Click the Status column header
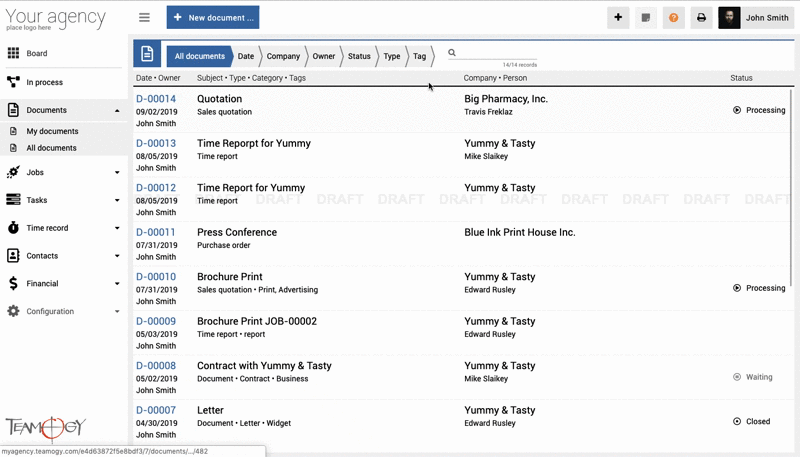This screenshot has height=457, width=800. point(741,78)
